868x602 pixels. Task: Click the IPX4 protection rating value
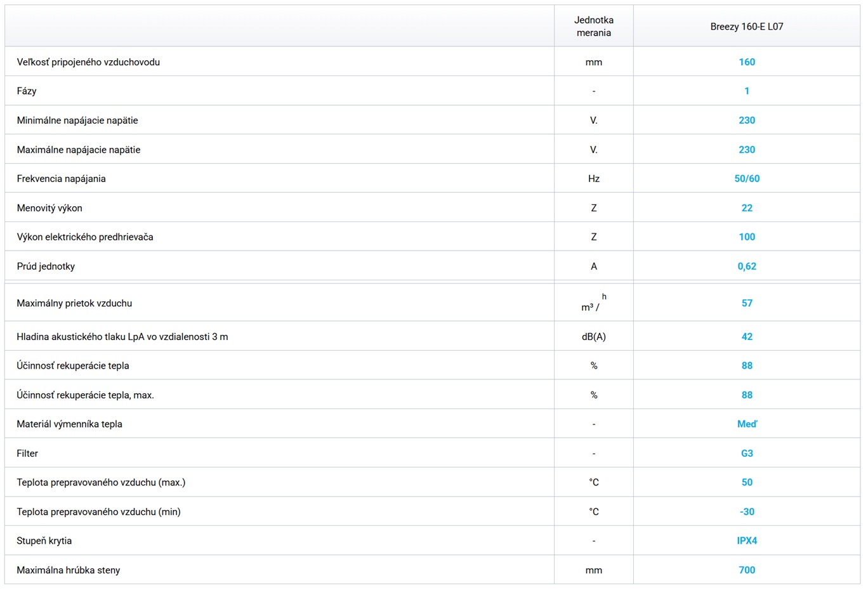click(746, 541)
